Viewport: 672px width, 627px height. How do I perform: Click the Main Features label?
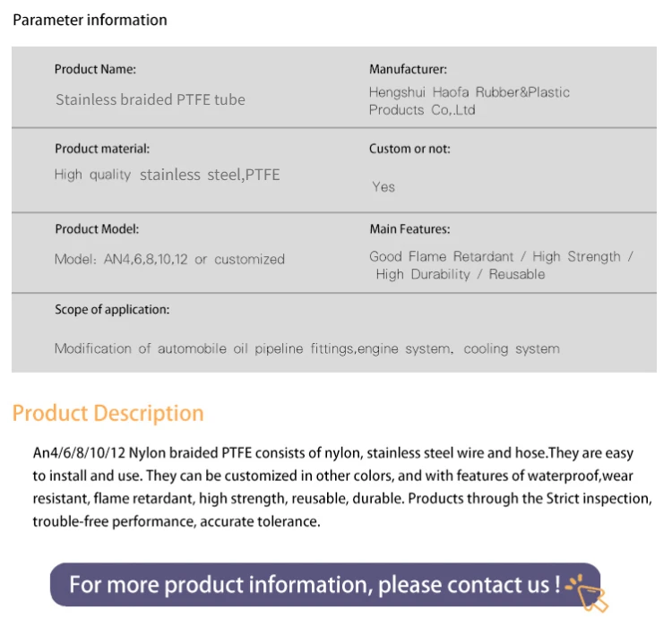coord(409,229)
